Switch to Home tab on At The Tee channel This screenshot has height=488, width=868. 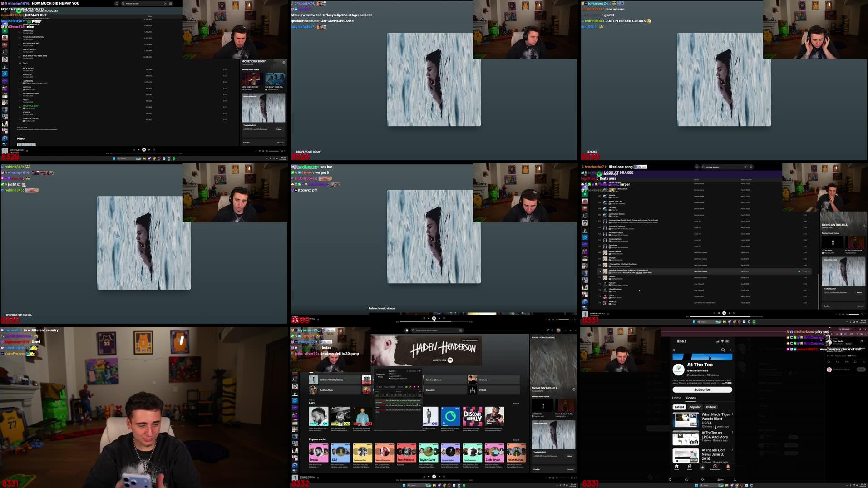(676, 398)
